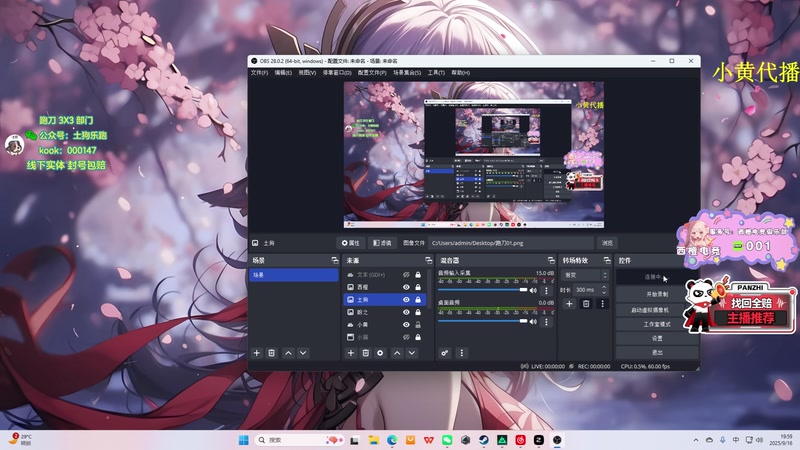Click the taskbar search box
800x450 pixels.
click(298, 440)
